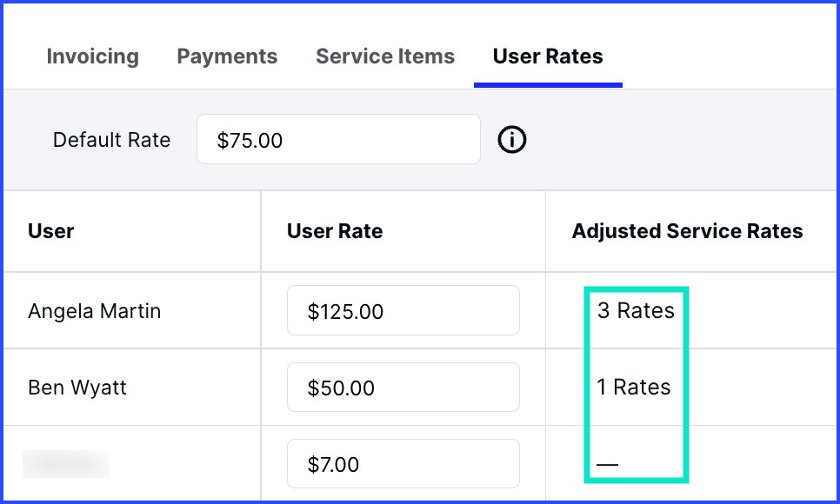Image resolution: width=840 pixels, height=504 pixels.
Task: Click the highlighted Adjusted Service Rates area
Action: point(637,384)
